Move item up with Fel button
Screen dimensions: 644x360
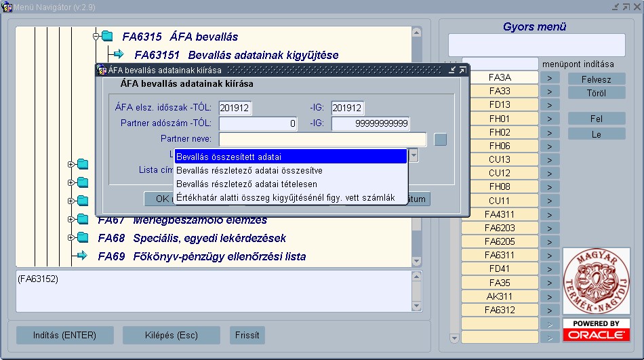597,119
